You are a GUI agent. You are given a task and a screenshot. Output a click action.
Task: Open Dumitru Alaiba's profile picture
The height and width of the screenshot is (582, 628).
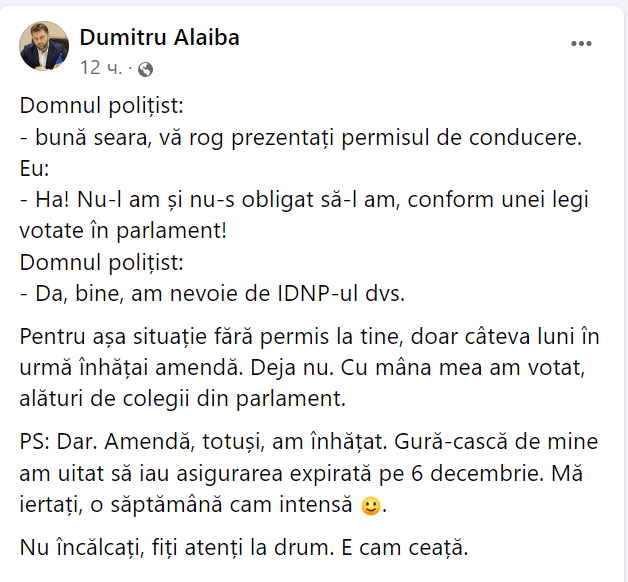coord(44,46)
